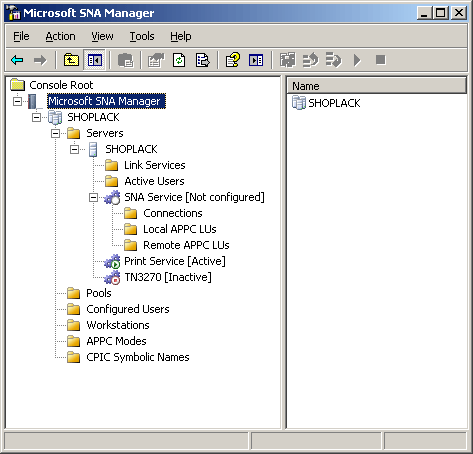Screen dimensions: 473x454
Task: Click the Name column header
Action: coord(377,86)
